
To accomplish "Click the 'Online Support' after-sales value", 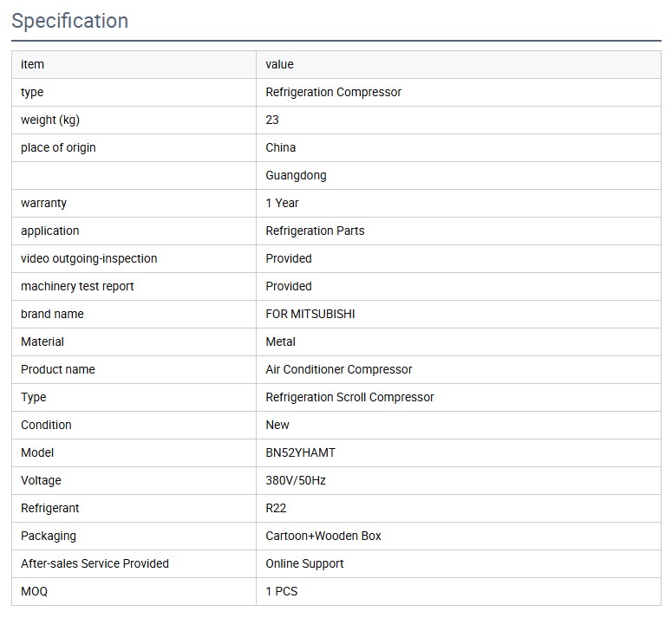I will coord(304,563).
